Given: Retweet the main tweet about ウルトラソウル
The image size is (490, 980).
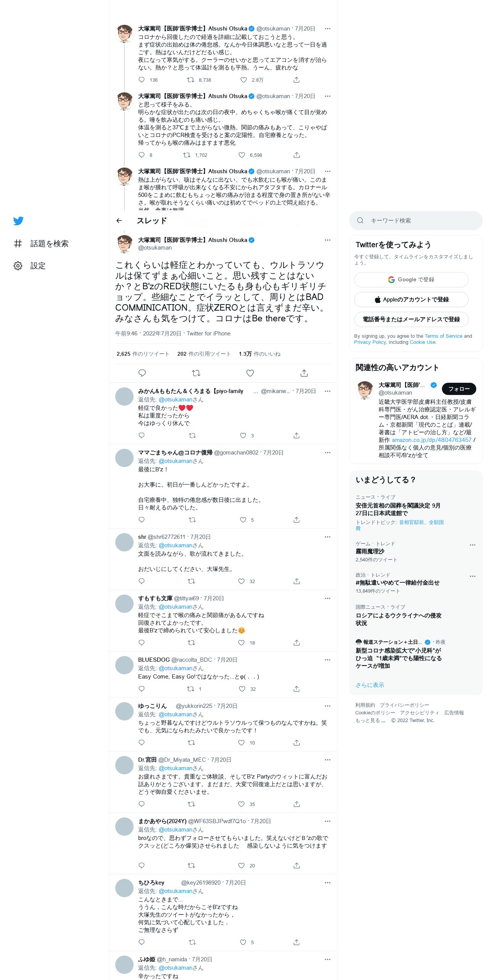Looking at the screenshot, I should (x=196, y=373).
